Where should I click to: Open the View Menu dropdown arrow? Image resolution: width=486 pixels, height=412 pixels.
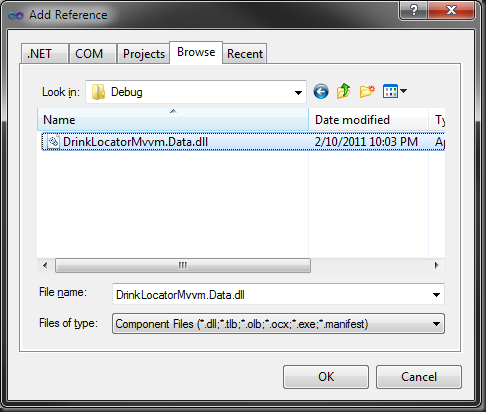coord(403,91)
